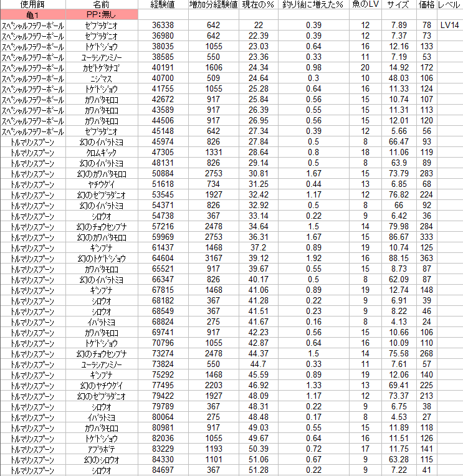Click the クロムギック name cell
The height and width of the screenshot is (476, 463).
click(x=102, y=153)
